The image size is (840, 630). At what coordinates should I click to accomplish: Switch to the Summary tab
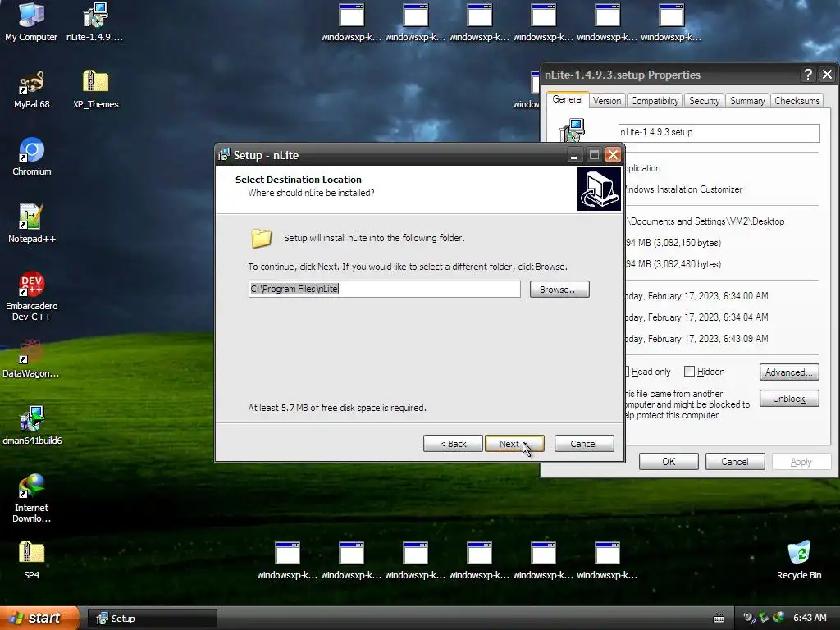click(x=747, y=101)
